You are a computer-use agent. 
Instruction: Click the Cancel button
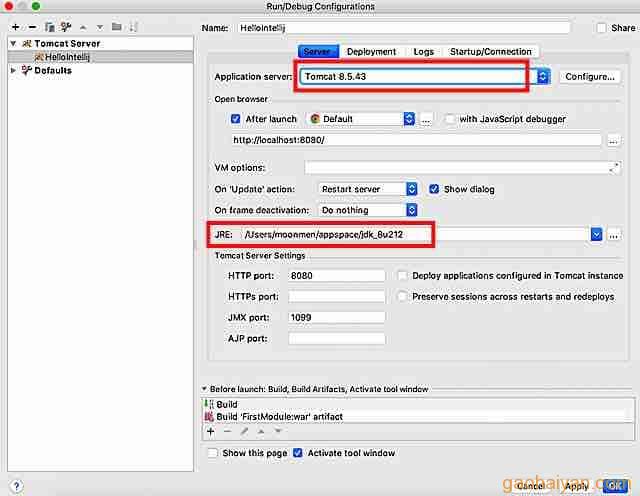[x=529, y=486]
